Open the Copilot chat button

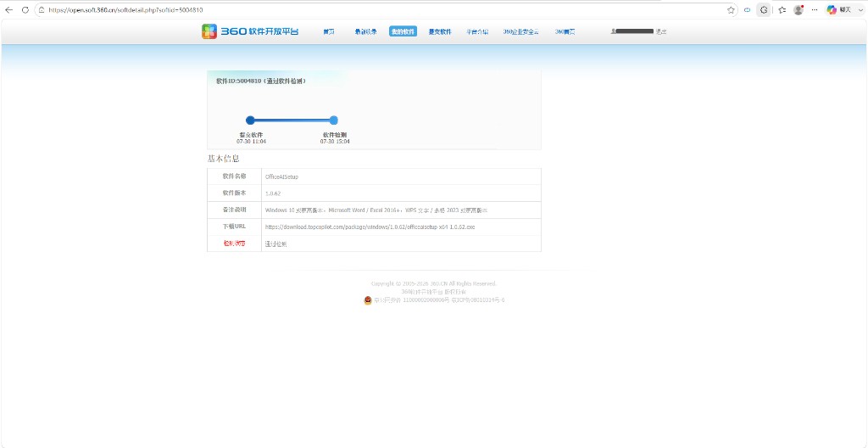click(838, 10)
